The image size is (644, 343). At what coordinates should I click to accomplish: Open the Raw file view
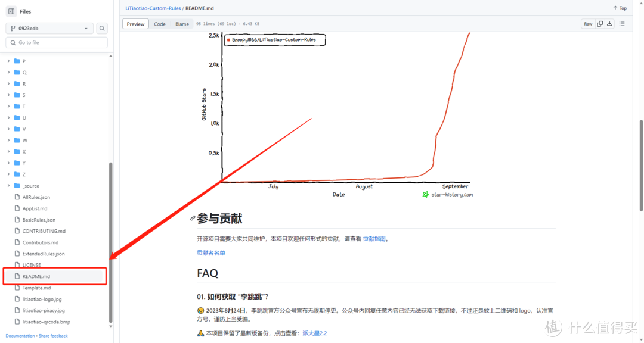click(588, 24)
